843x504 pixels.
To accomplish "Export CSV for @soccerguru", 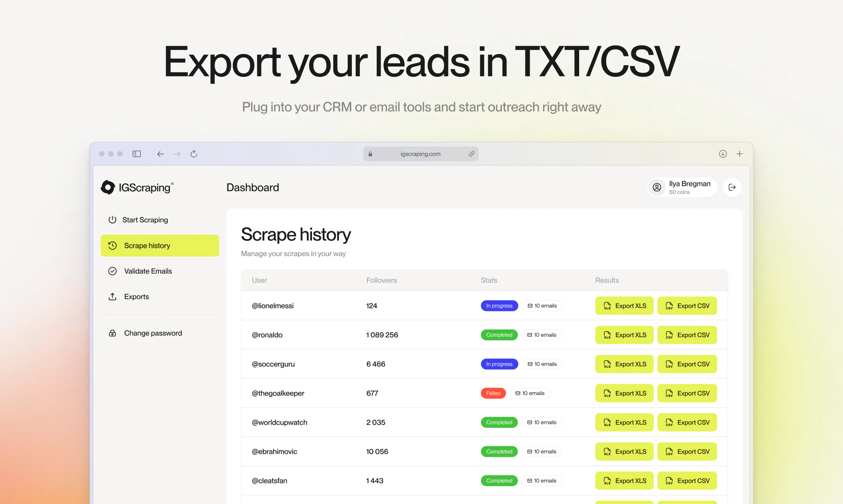I will click(x=687, y=364).
